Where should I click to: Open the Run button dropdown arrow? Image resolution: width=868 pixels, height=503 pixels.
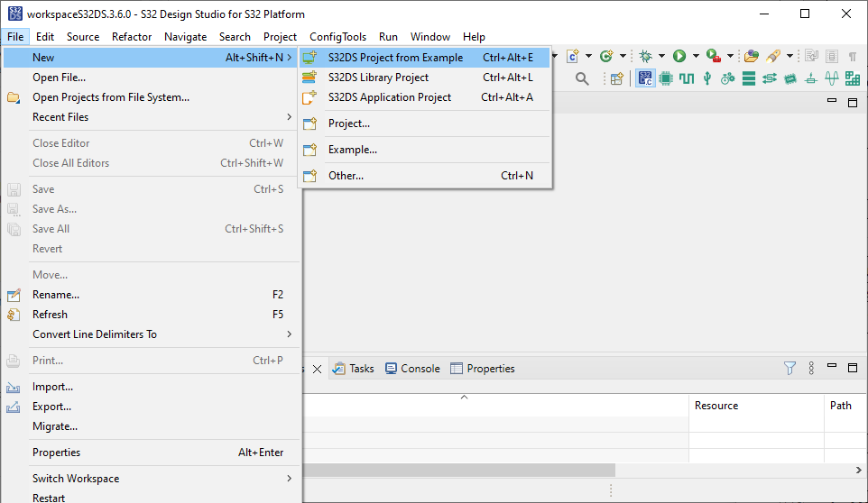pos(695,56)
